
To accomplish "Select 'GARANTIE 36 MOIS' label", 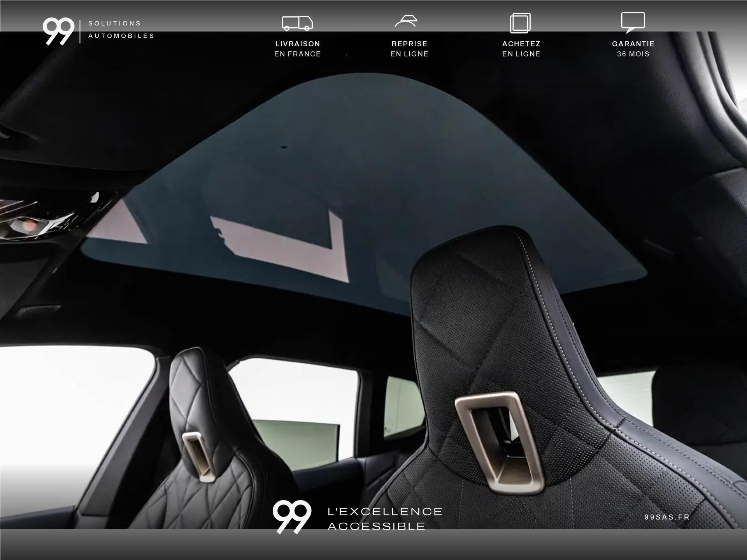I will (633, 49).
